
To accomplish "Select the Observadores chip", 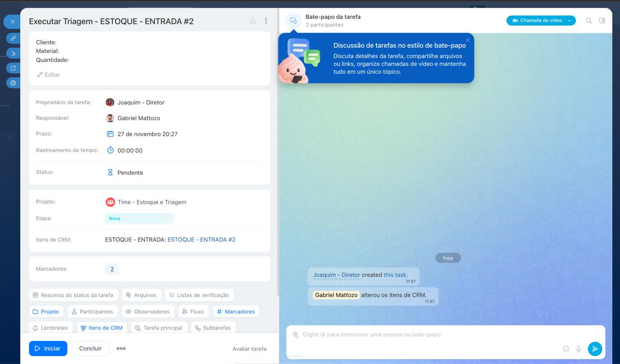I will 147,312.
